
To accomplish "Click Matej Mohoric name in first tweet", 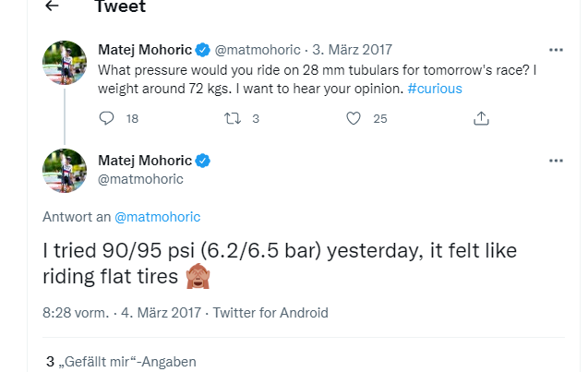I will (145, 49).
